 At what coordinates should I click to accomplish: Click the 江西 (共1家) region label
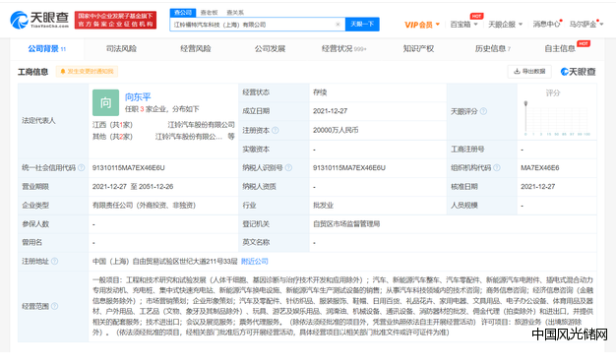click(113, 125)
